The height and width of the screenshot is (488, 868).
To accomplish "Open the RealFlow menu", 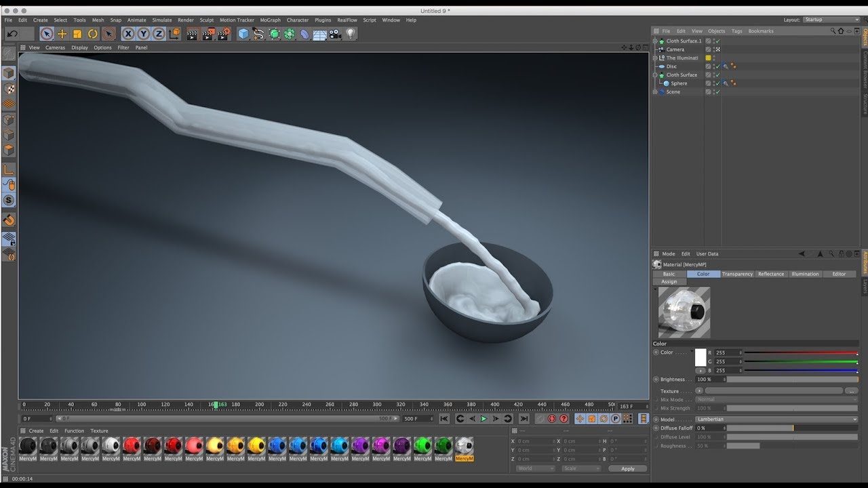I will point(347,20).
